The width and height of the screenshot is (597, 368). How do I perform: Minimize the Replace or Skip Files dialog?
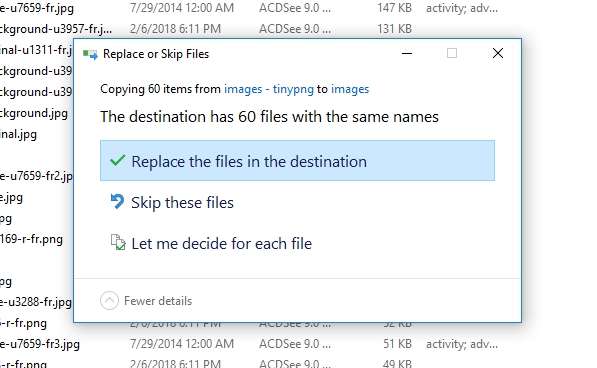point(407,53)
